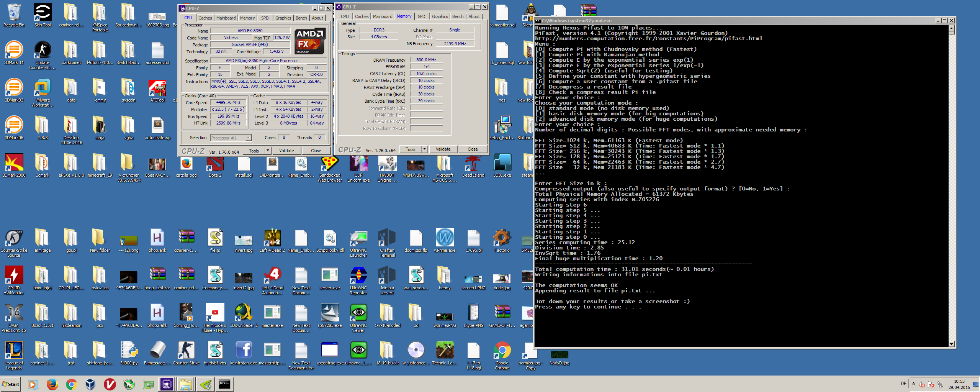Open Tools dropdown arrow in left CPU-Z

click(268, 151)
